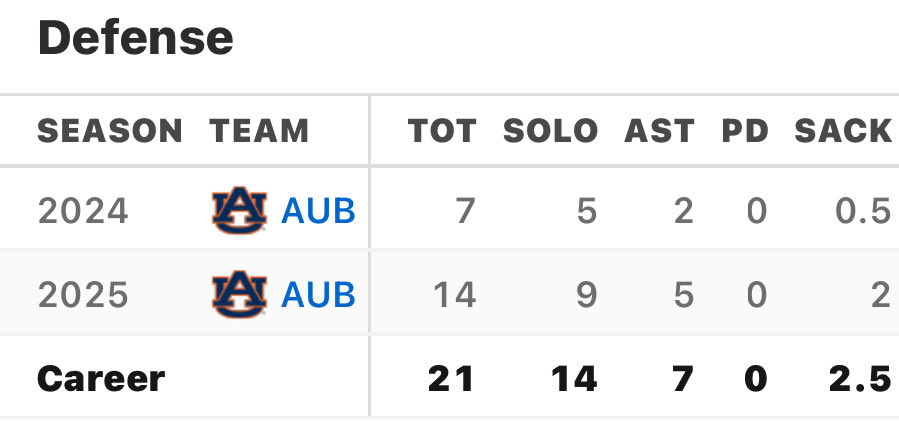Click the Auburn logo in 2024 row
The width and height of the screenshot is (899, 422).
click(239, 210)
